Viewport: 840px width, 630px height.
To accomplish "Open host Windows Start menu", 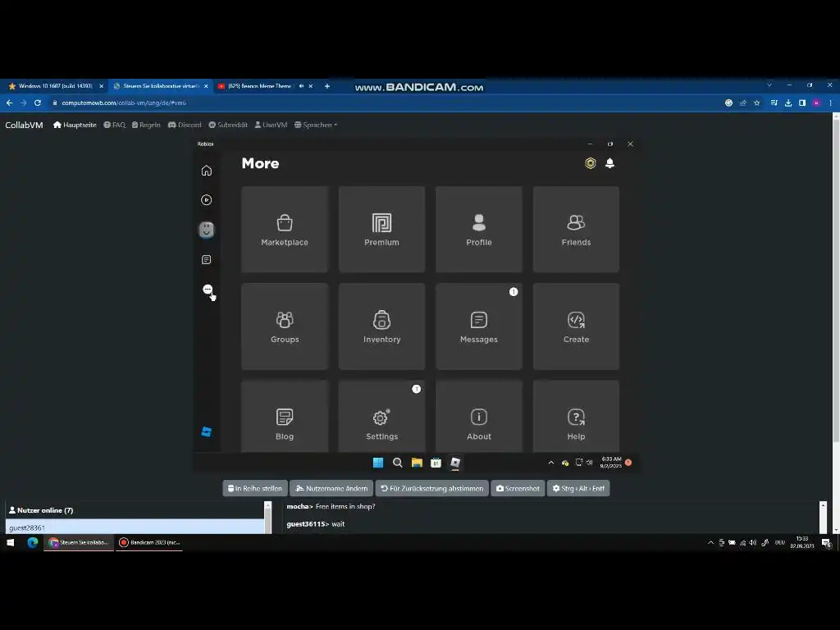I will tap(10, 543).
